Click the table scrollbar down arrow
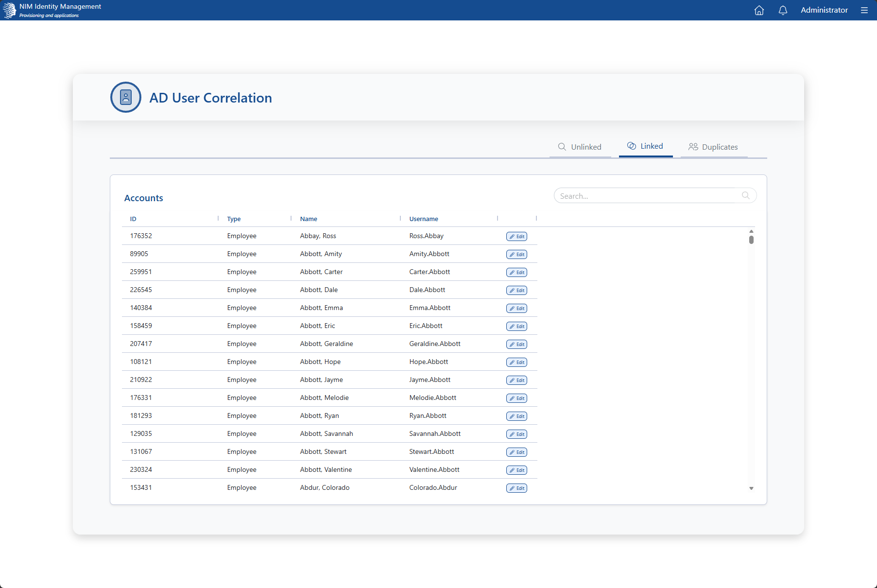Screen dimensions: 877x588 point(751,488)
